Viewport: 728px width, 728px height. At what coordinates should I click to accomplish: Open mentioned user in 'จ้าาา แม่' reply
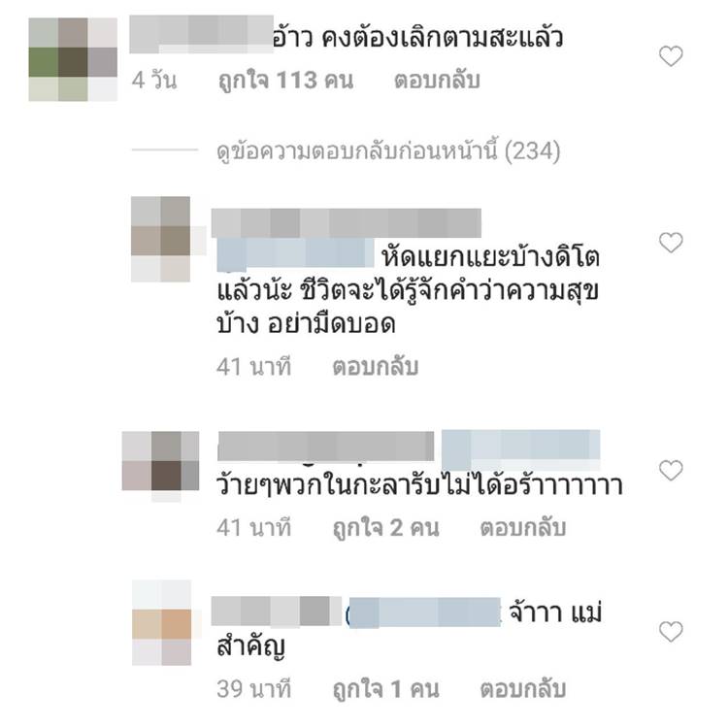click(424, 612)
